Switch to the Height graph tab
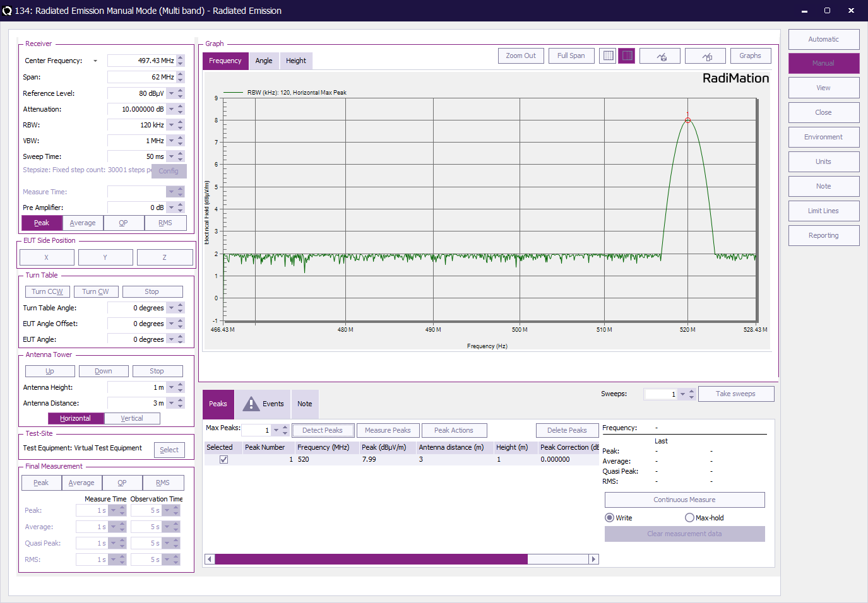Viewport: 868px width, 603px height. click(295, 61)
